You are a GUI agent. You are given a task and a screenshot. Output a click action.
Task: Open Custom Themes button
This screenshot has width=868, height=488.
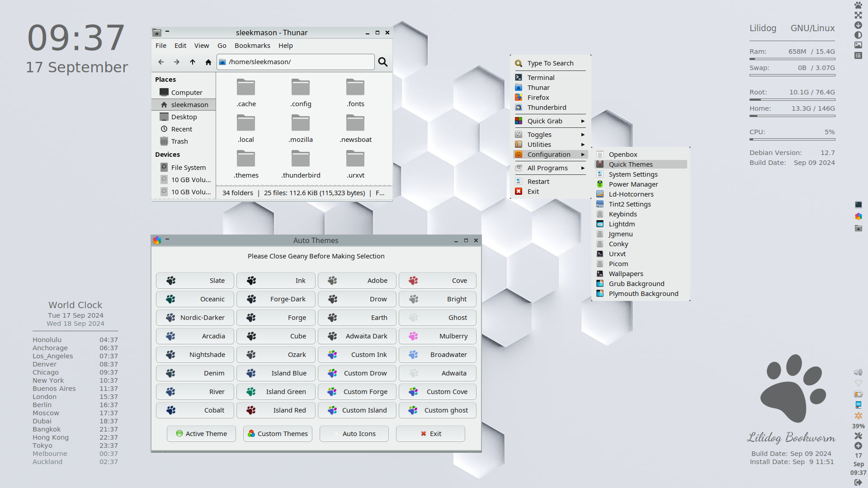[278, 434]
